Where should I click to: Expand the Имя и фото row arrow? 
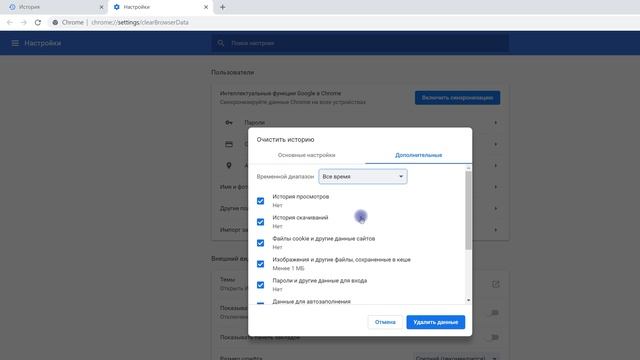click(496, 187)
